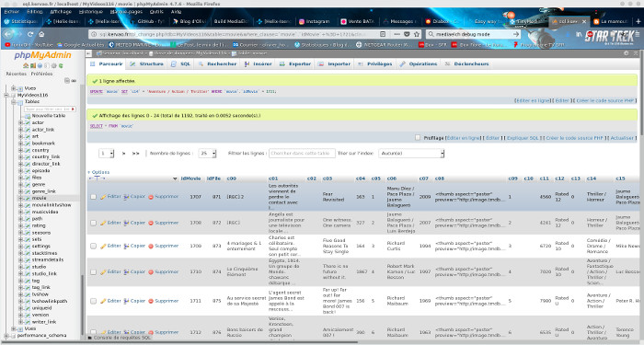The width and height of the screenshot is (644, 345).
Task: Open the page number dropdown
Action: 107,154
